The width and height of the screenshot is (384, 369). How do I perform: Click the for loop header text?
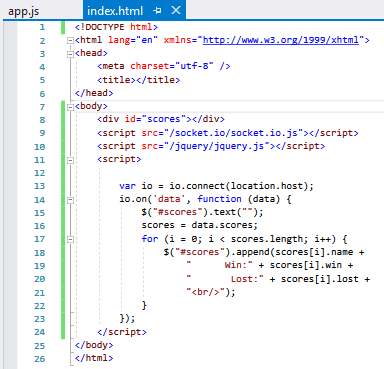244,239
